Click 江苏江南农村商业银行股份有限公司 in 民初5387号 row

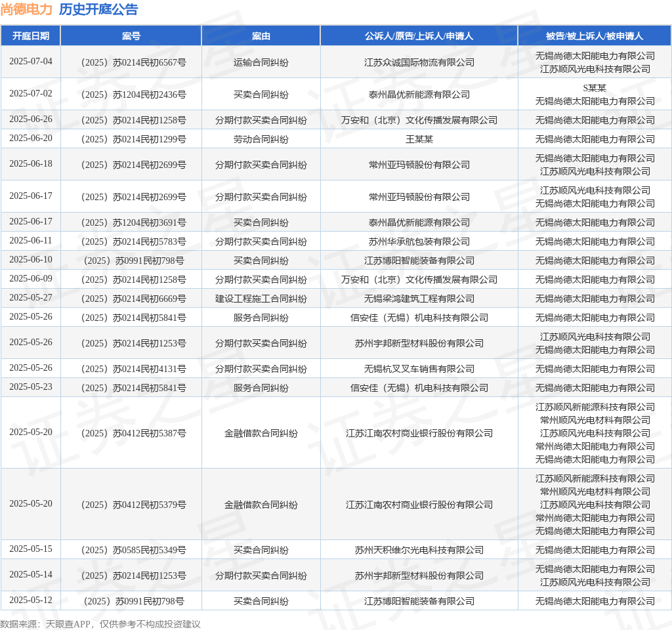pos(419,433)
